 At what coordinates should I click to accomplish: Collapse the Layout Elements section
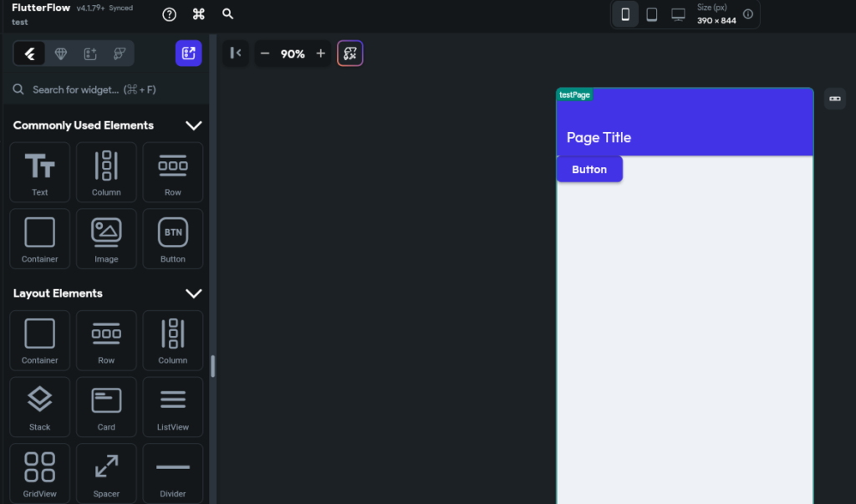click(x=193, y=293)
